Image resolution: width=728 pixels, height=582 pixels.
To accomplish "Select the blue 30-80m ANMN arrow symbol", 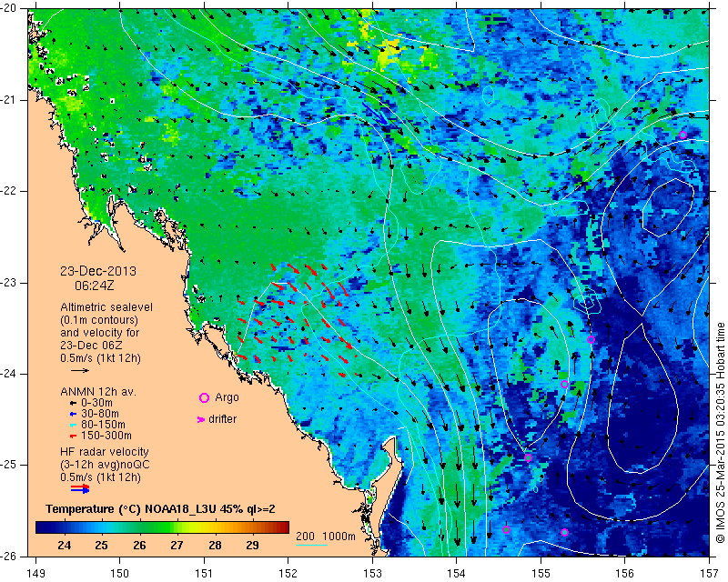I will click(73, 414).
